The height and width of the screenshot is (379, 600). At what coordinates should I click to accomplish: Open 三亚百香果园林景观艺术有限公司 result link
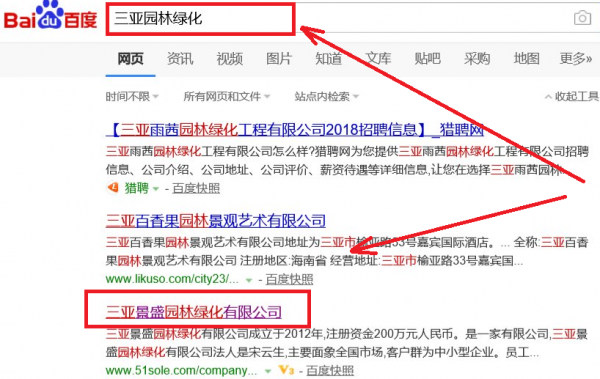pos(216,221)
